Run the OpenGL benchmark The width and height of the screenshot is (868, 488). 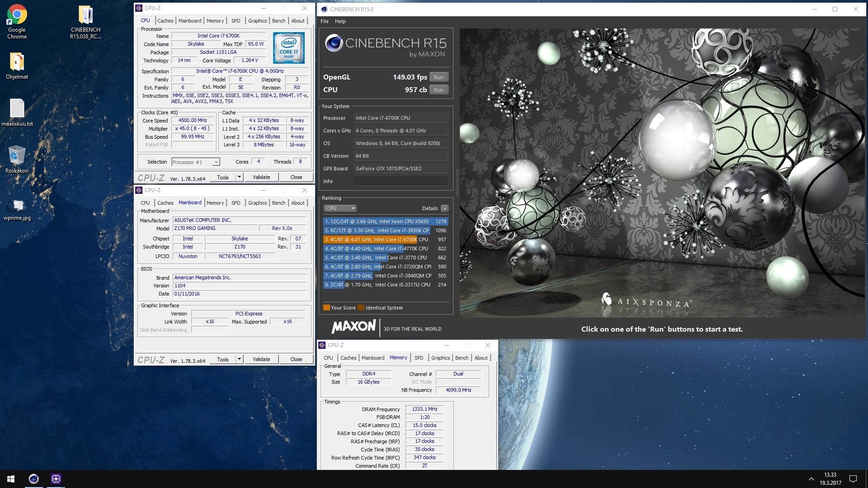439,77
